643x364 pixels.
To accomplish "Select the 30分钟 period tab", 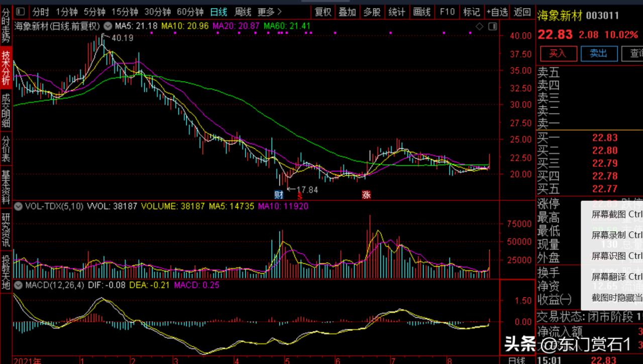I will [157, 12].
